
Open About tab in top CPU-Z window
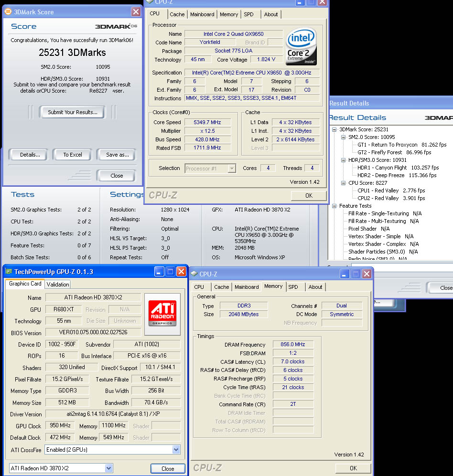(271, 14)
